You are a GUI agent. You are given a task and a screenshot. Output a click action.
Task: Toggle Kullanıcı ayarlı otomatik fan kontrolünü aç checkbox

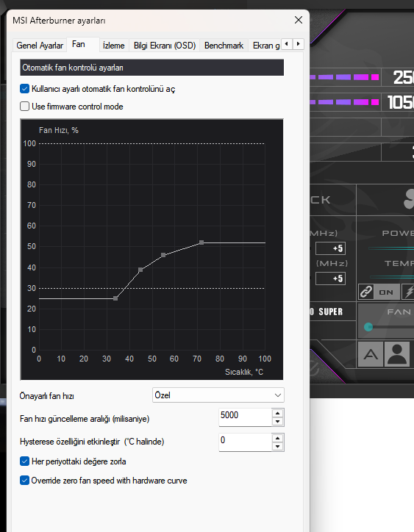(24, 89)
